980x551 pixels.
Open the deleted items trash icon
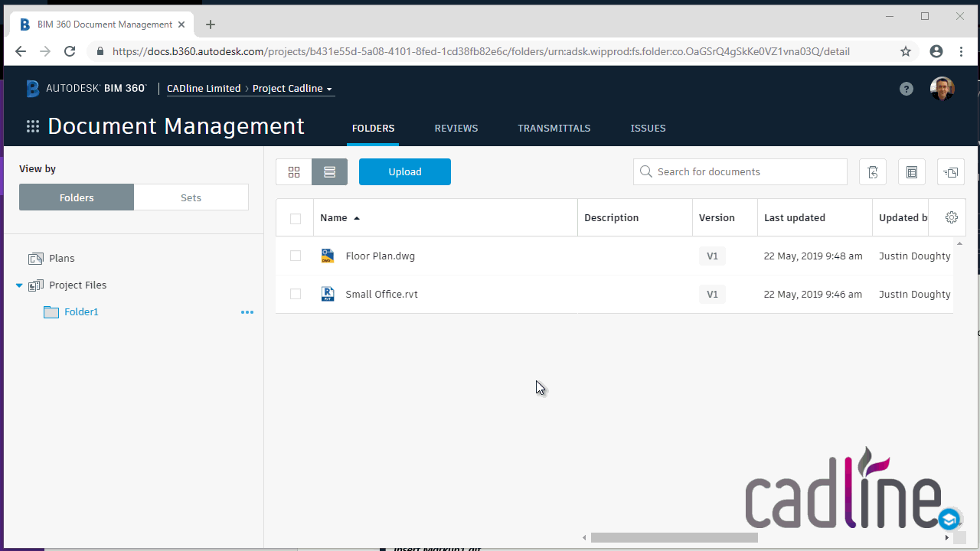[873, 172]
